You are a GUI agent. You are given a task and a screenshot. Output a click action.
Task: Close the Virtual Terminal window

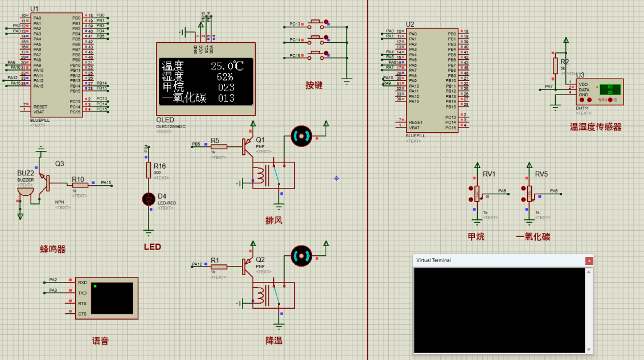pos(589,260)
